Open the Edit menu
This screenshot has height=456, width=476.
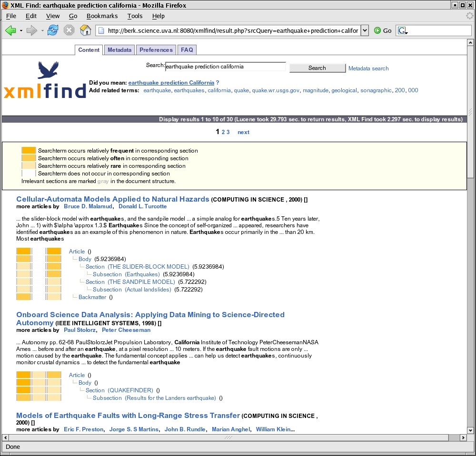point(31,16)
